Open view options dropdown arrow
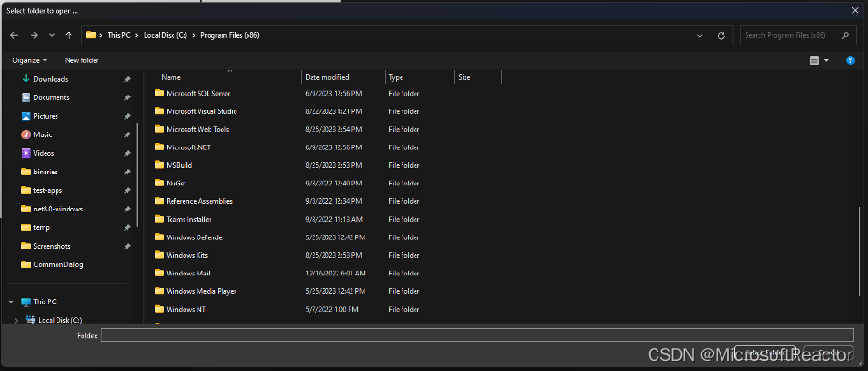This screenshot has width=868, height=371. 826,60
